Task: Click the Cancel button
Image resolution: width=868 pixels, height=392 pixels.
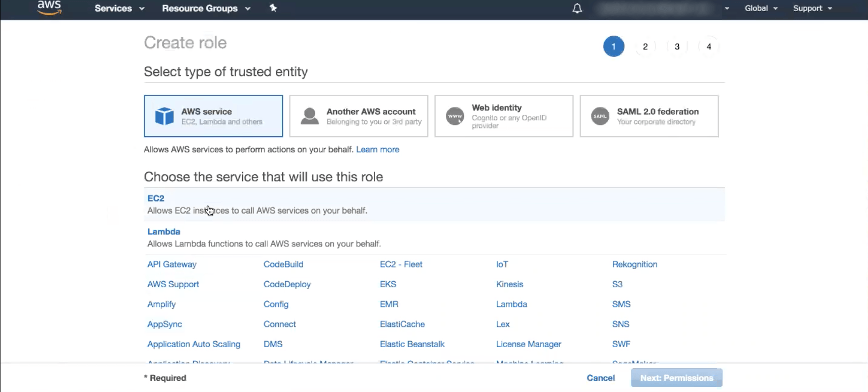Action: [x=601, y=378]
